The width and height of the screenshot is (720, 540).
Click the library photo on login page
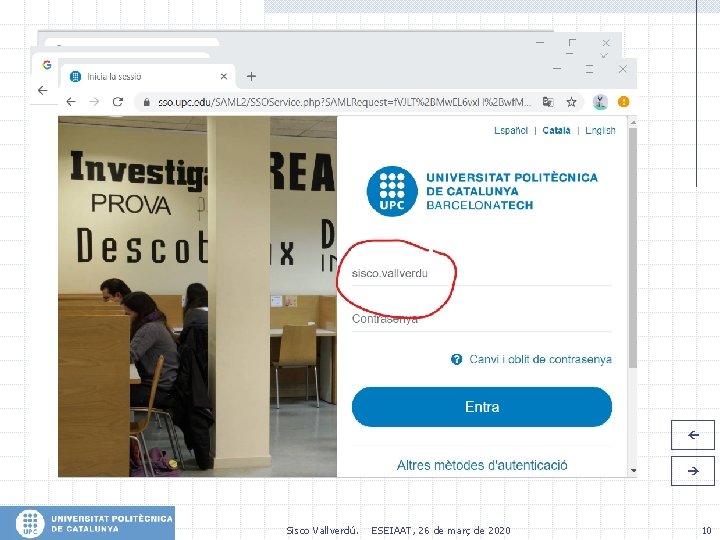(197, 296)
